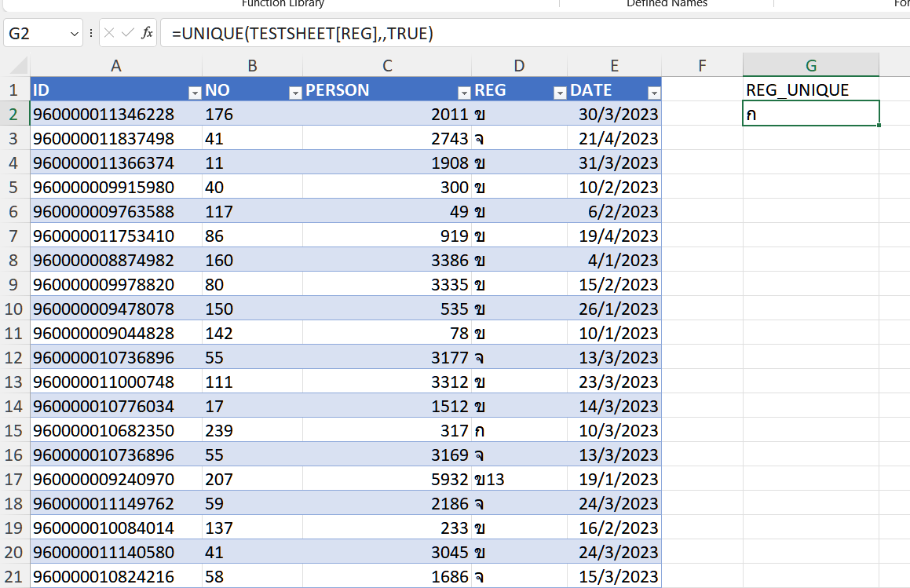Click the NO value 117

point(253,212)
